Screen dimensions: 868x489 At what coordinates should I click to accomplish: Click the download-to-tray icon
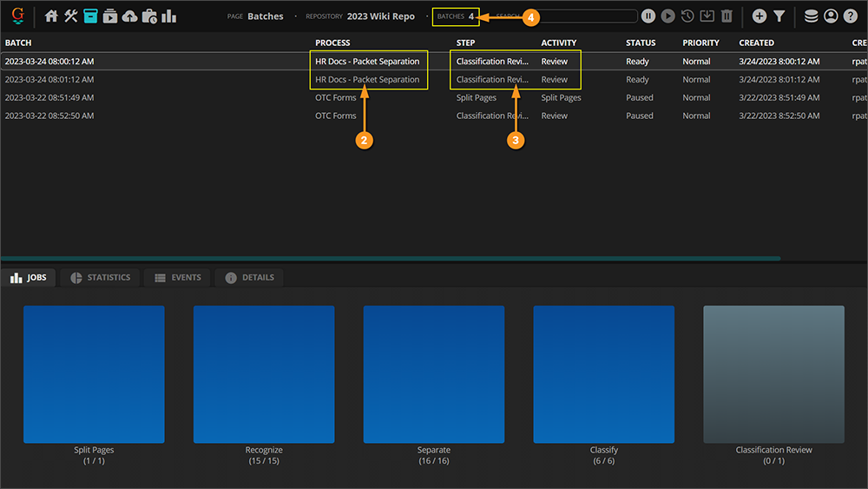click(x=707, y=16)
